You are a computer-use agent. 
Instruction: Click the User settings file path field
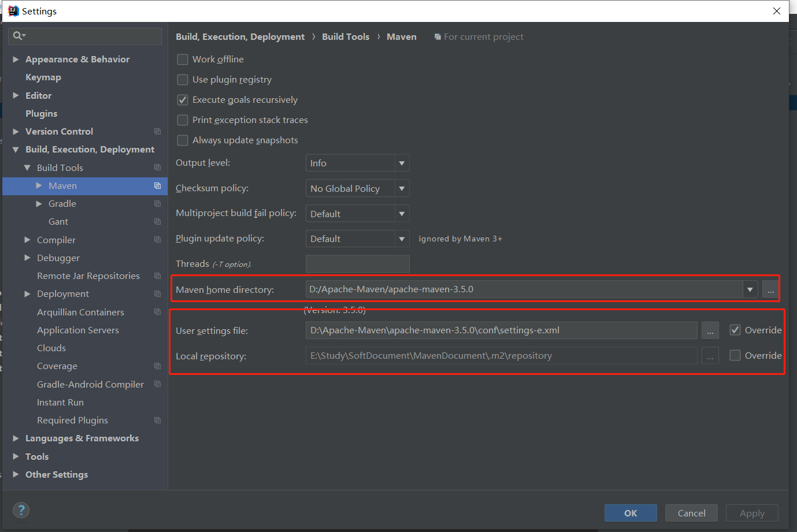click(x=501, y=330)
